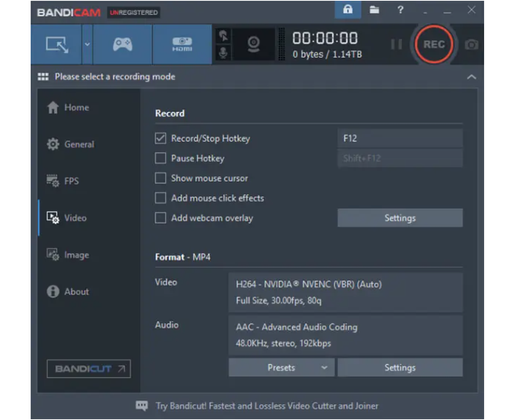Uncheck Record/Stop Hotkey checkbox

click(x=161, y=138)
